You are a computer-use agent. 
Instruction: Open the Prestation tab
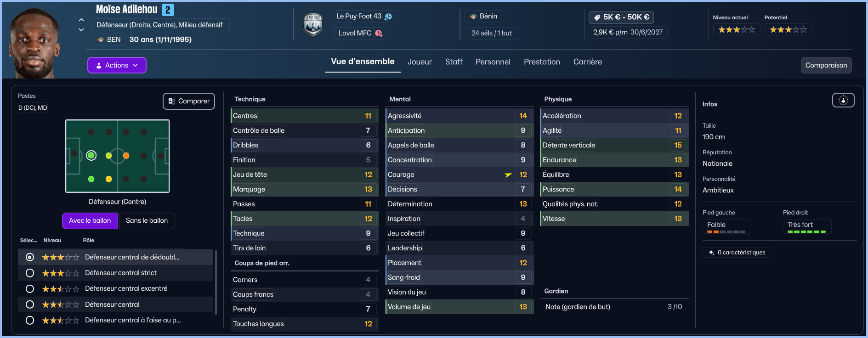click(542, 62)
